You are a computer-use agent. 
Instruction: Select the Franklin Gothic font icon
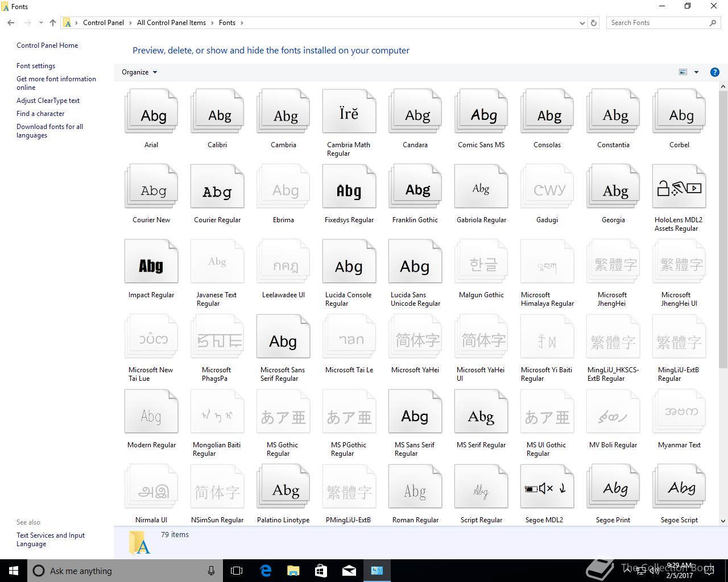point(415,186)
